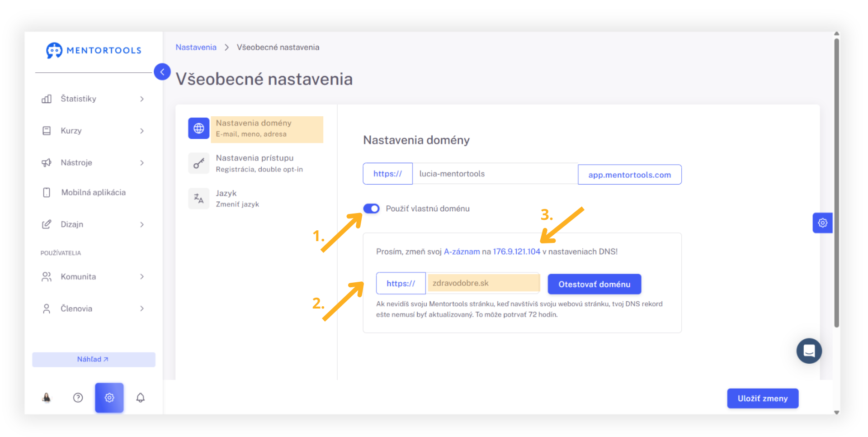Viewport: 868px width, 437px height.
Task: Expand the Kurzy submenu chevron
Action: (142, 131)
